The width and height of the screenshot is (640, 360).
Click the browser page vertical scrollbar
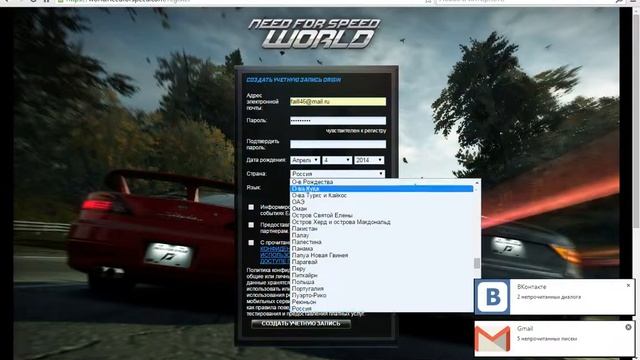[636, 122]
